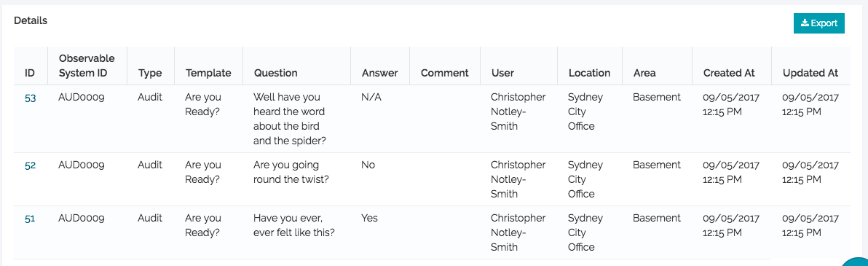
Task: Click the teal floating circle at bottom corner
Action: 858,262
